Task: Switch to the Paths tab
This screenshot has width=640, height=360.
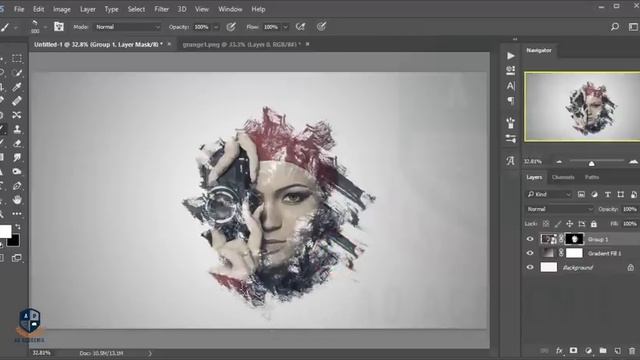Action: 592,177
